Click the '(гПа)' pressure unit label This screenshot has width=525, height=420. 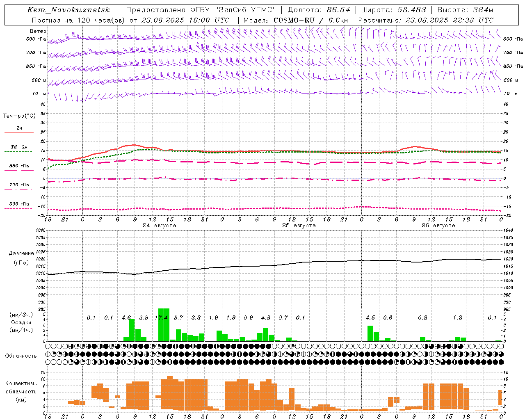21,263
